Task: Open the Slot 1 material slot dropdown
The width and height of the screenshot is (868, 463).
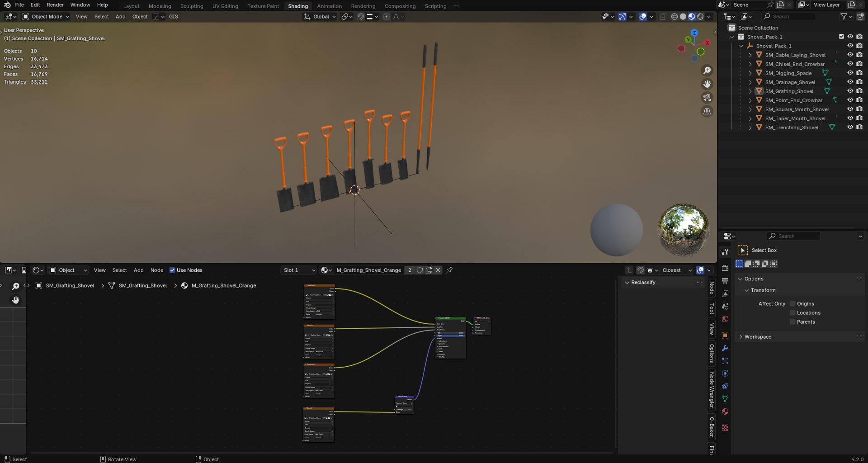Action: coord(299,270)
